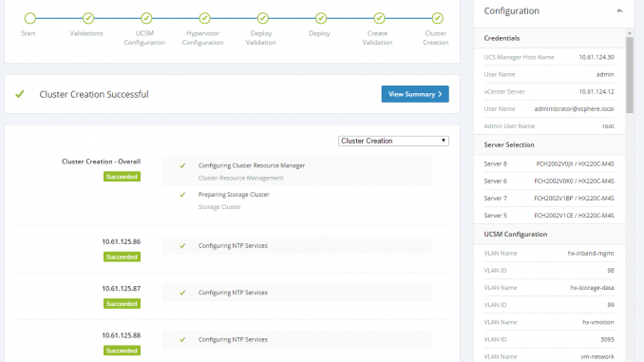
Task: Select the Cluster Creation step circle
Action: coord(438,18)
